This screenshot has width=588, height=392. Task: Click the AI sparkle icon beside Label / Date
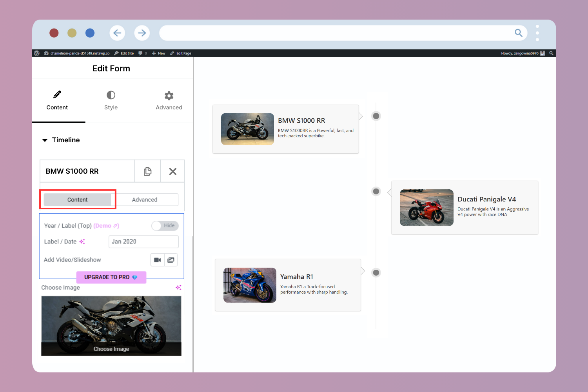(x=82, y=241)
